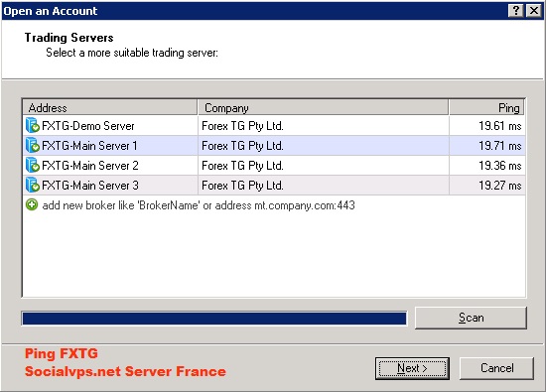Sort by the Ping column header
This screenshot has height=392, width=546.
coord(486,107)
